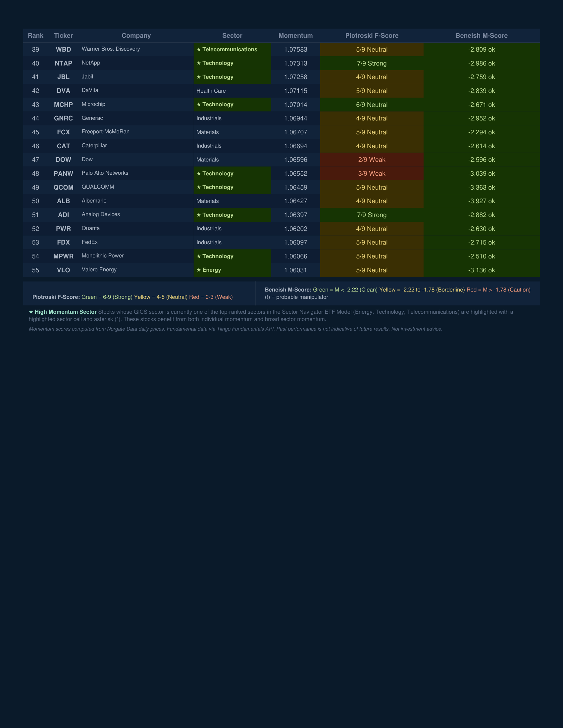The height and width of the screenshot is (728, 563).
Task: Click the -2.294 ok M-Score cell
Action: (482, 132)
